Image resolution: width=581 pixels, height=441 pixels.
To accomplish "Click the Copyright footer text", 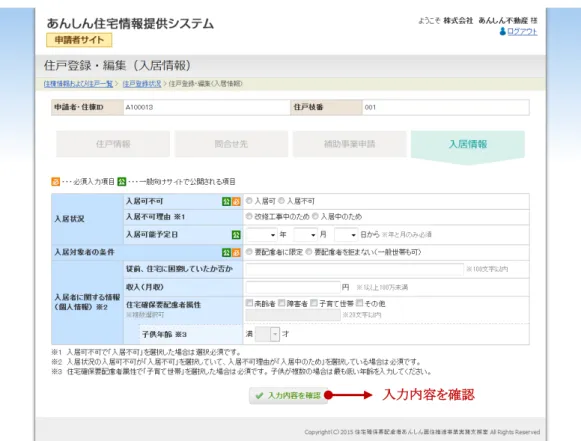I will (x=422, y=432).
